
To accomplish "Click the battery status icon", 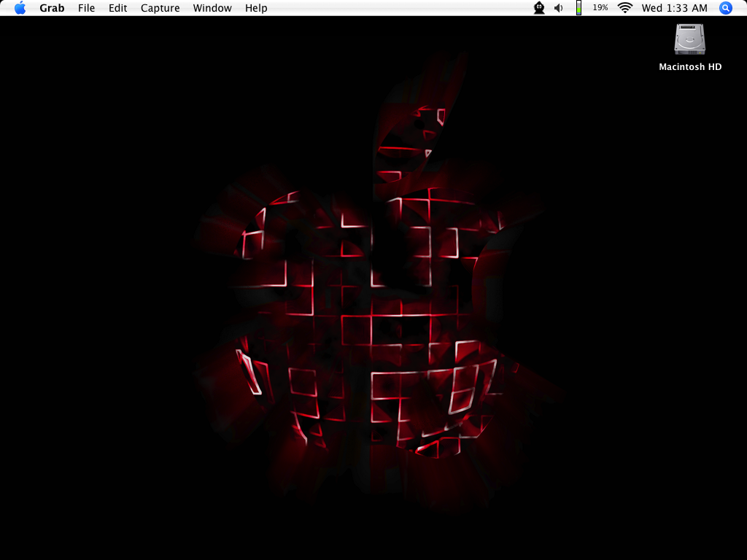I will pos(578,8).
